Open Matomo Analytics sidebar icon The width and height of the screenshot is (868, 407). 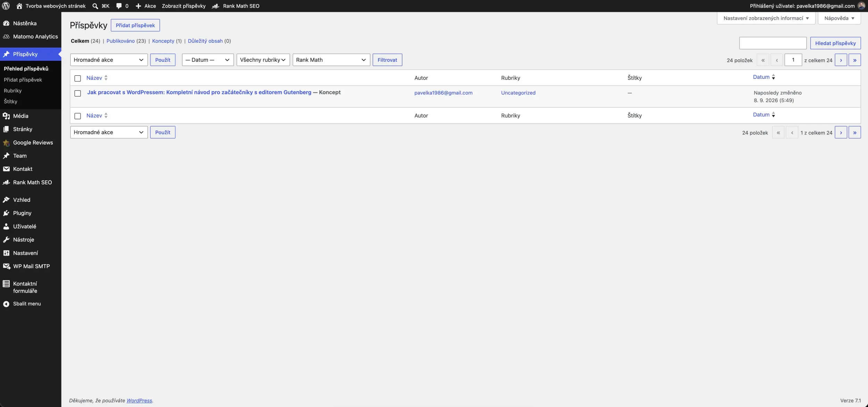6,36
